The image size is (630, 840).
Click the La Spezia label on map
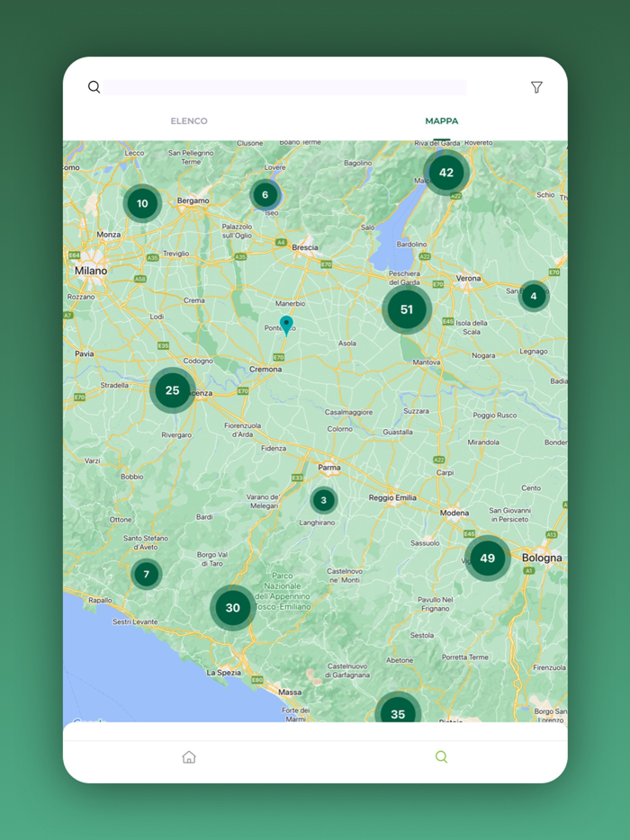coord(223,673)
